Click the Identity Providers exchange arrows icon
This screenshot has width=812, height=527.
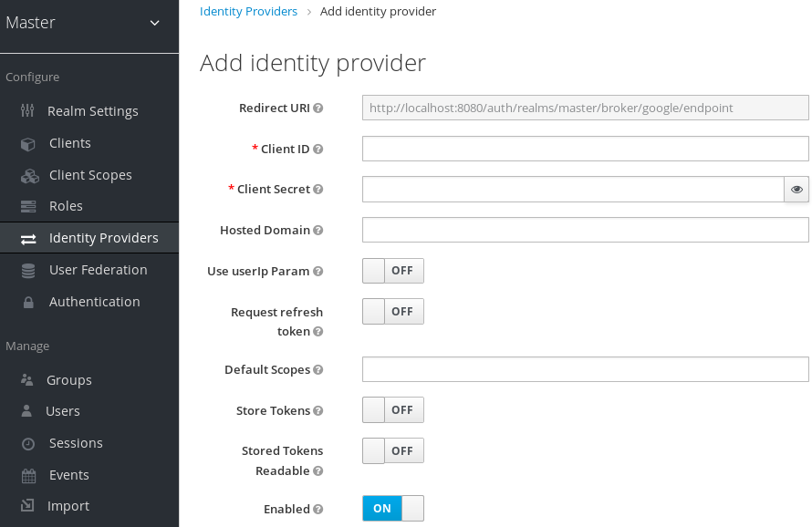(x=28, y=239)
